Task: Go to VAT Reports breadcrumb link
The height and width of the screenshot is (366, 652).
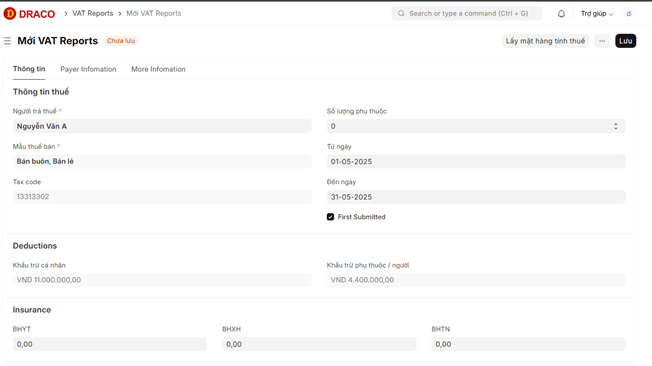Action: click(93, 13)
